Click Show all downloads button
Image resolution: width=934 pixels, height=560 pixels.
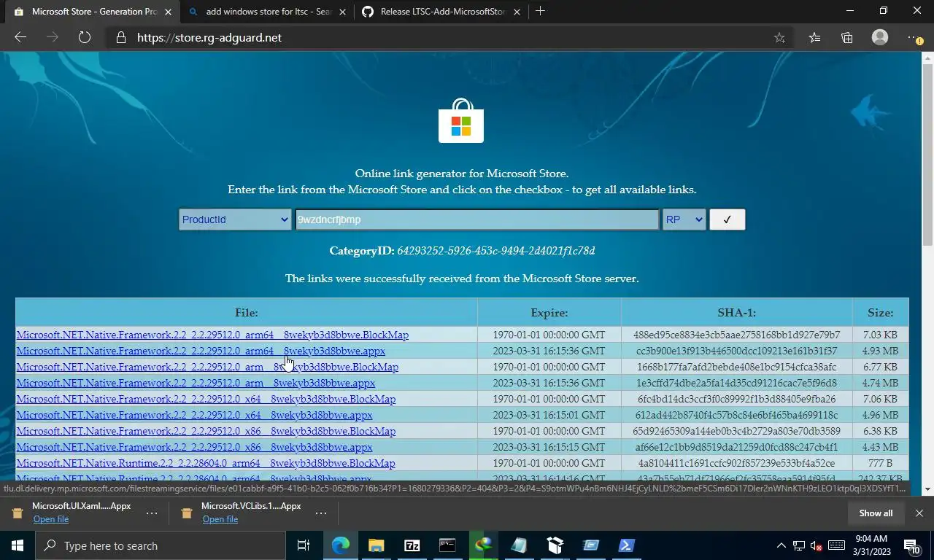(x=876, y=513)
